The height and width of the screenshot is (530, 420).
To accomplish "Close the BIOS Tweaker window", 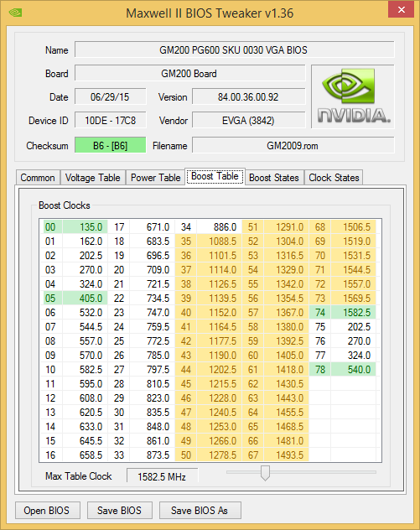I will [401, 9].
